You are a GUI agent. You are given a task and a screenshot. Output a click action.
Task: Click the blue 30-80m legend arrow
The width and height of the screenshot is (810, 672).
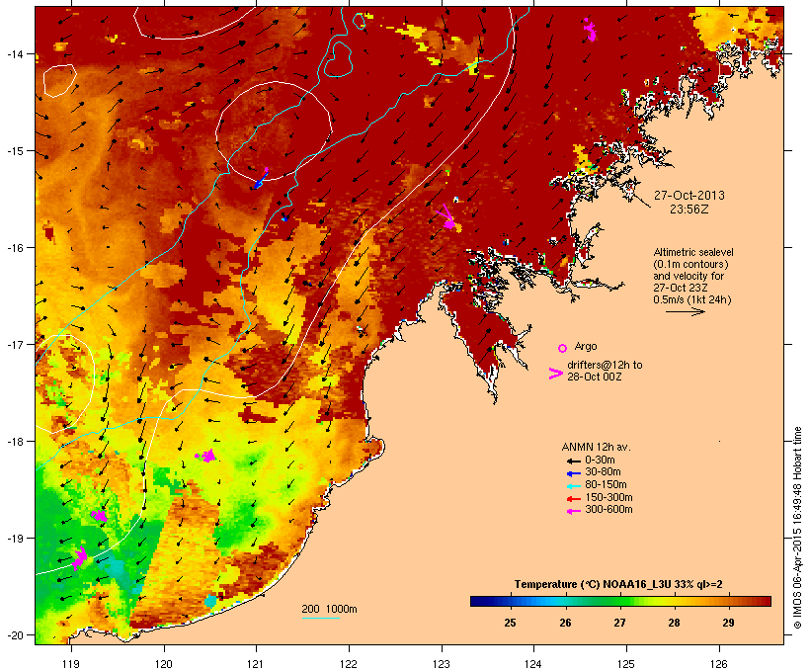tap(573, 473)
